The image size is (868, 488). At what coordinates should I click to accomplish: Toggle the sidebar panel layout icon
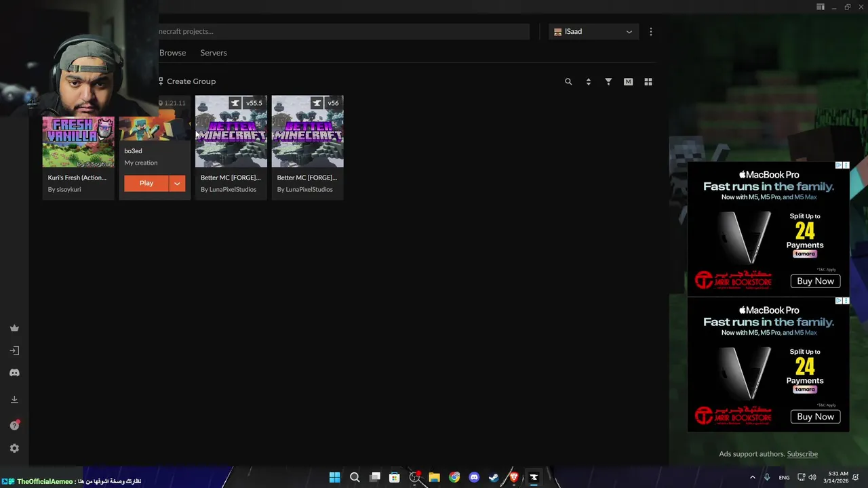pos(821,7)
